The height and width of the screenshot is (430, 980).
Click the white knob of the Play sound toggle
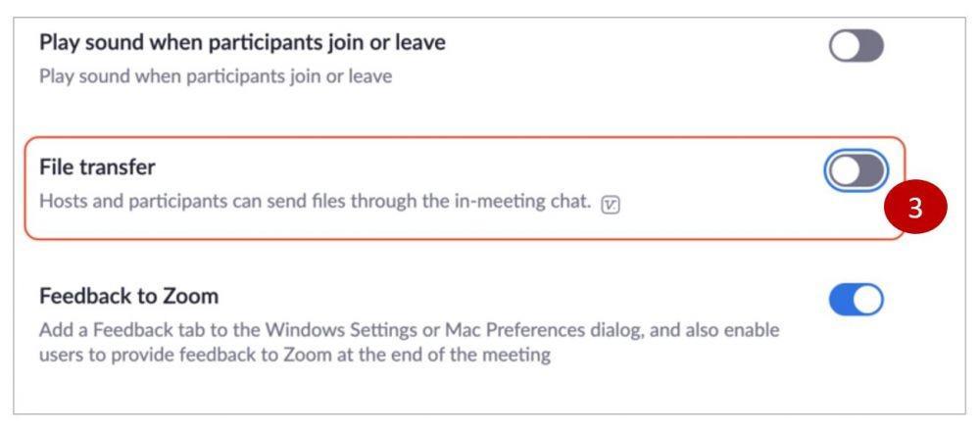844,46
